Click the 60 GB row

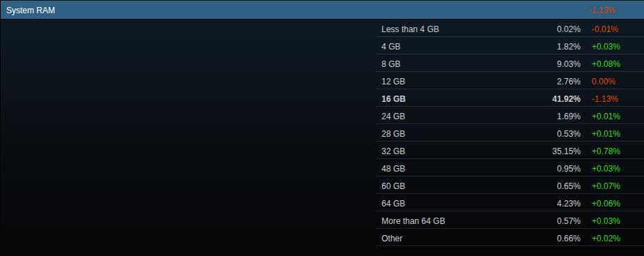point(510,186)
